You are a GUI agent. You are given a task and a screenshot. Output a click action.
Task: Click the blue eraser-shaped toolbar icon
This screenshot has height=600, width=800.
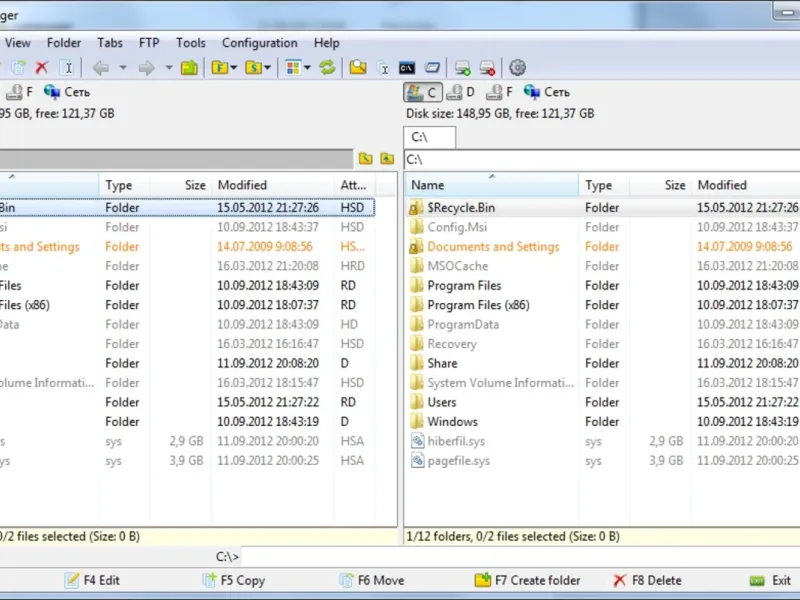[x=432, y=67]
